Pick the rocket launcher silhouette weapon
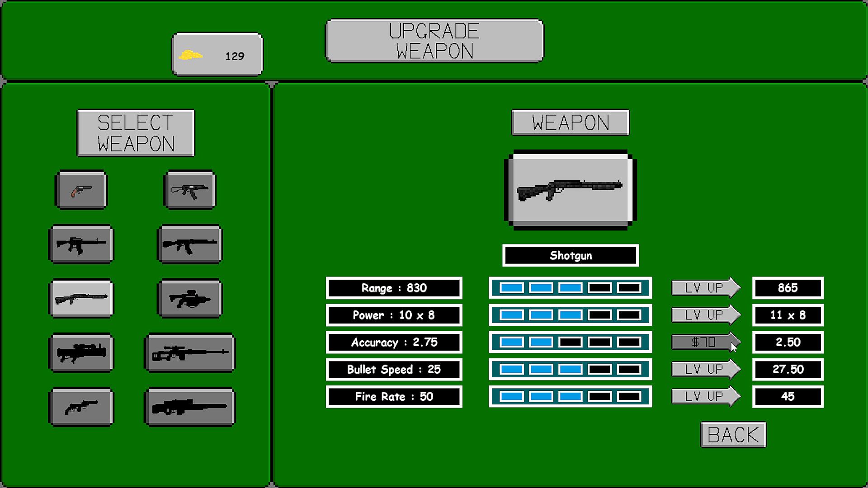Image resolution: width=868 pixels, height=488 pixels. pos(81,352)
